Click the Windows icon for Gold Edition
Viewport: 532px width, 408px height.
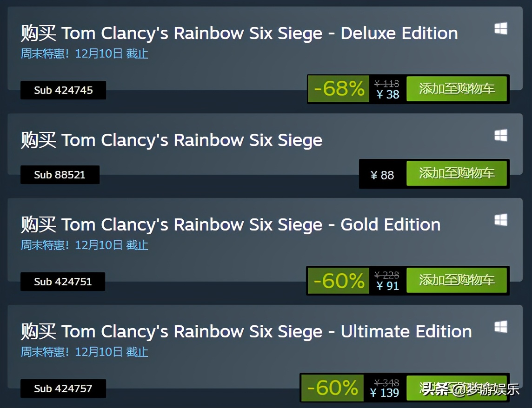point(501,220)
